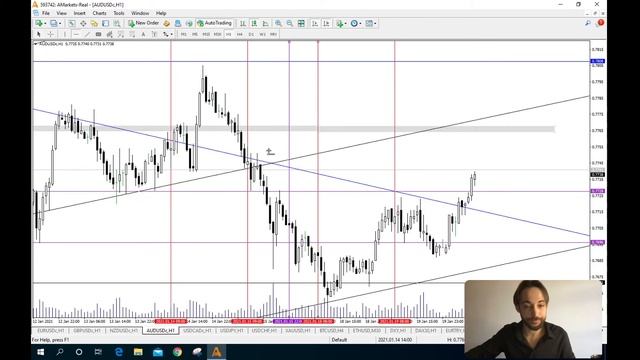Viewport: 640px width, 360px height.
Task: Expand the Profiles dropdown arrow
Action: pyautogui.click(x=60, y=24)
